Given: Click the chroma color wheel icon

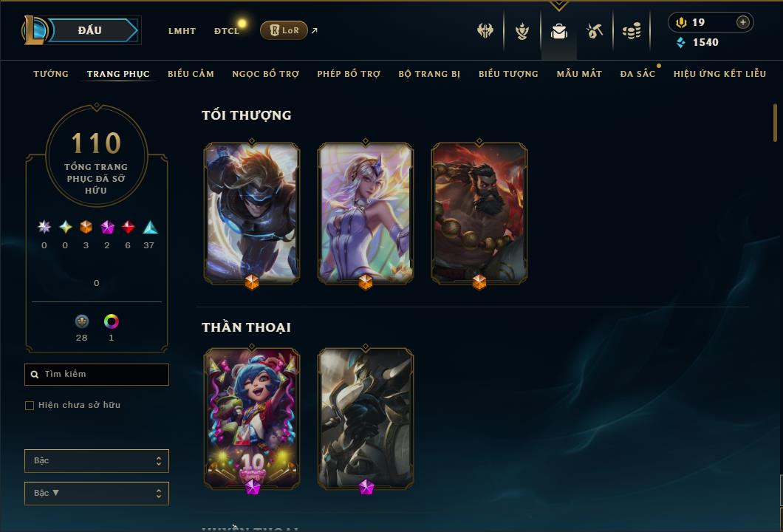Looking at the screenshot, I should (112, 321).
